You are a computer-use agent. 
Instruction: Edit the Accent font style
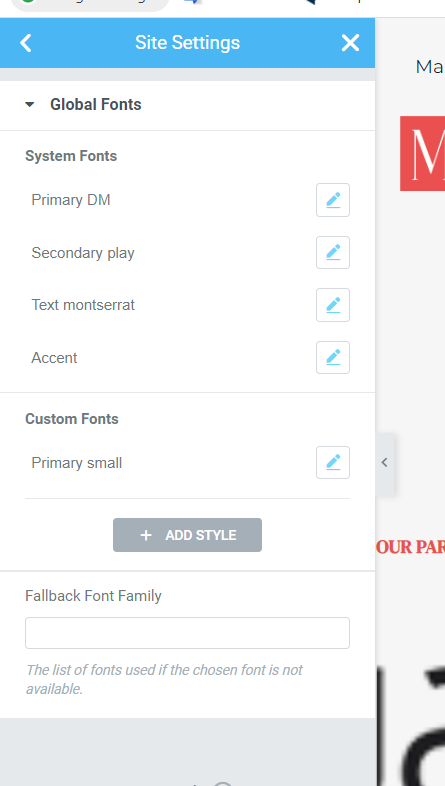coord(333,357)
